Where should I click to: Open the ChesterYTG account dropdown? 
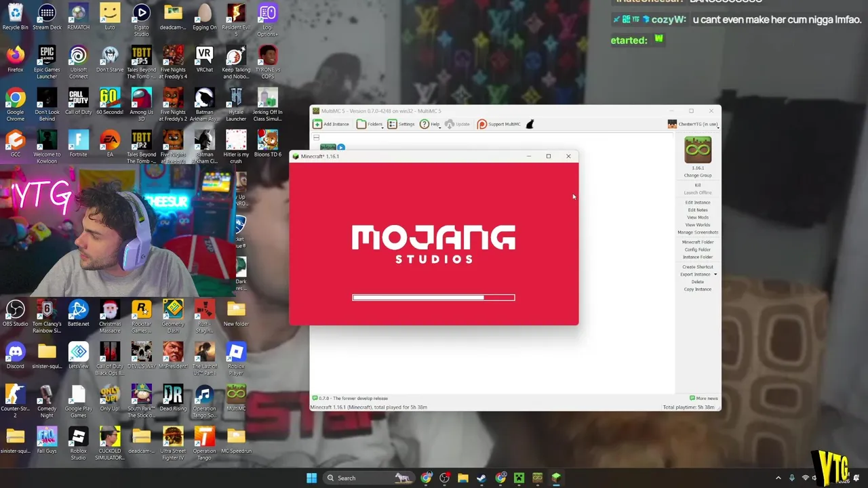coord(692,124)
